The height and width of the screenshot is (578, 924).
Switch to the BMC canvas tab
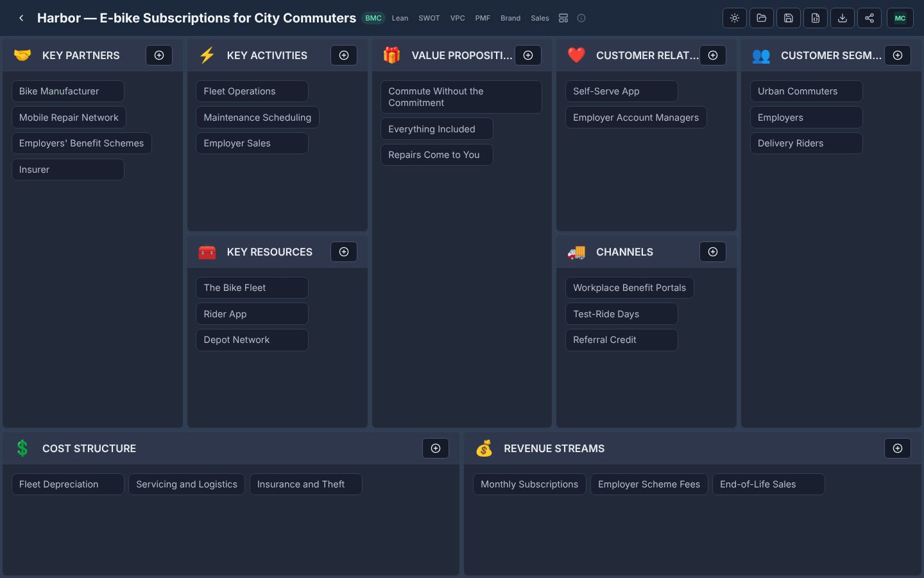coord(373,18)
